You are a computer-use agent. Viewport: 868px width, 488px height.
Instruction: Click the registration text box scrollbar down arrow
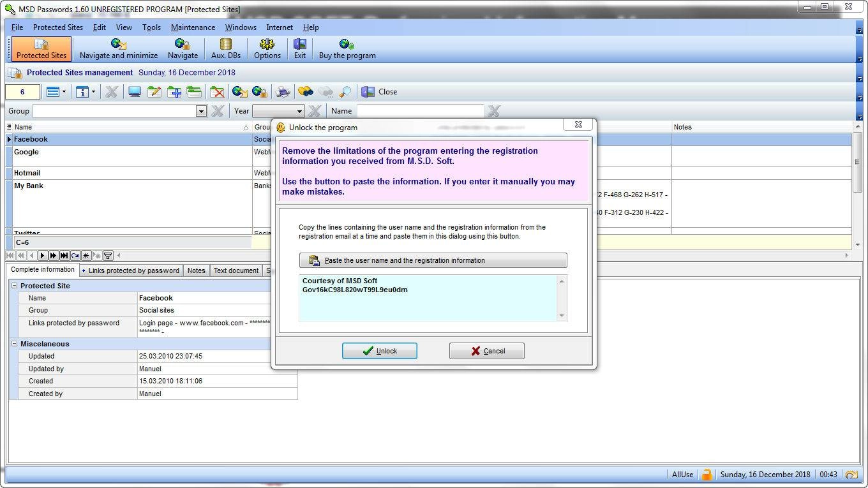(x=562, y=315)
